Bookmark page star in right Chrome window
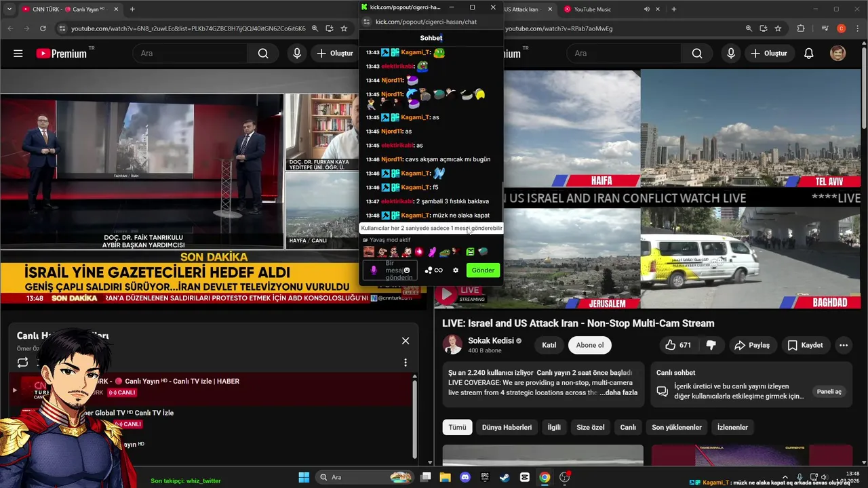This screenshot has width=868, height=488. (778, 28)
